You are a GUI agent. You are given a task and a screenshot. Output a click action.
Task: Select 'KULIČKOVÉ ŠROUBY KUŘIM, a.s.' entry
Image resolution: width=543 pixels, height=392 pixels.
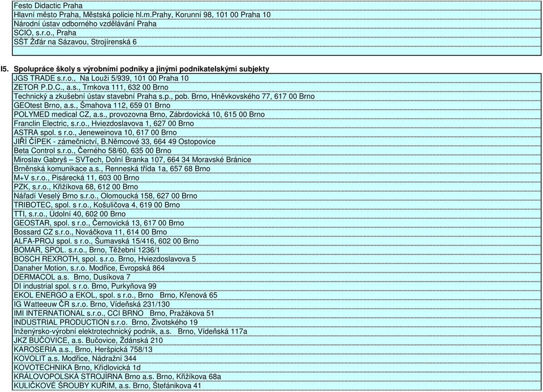pos(277,385)
